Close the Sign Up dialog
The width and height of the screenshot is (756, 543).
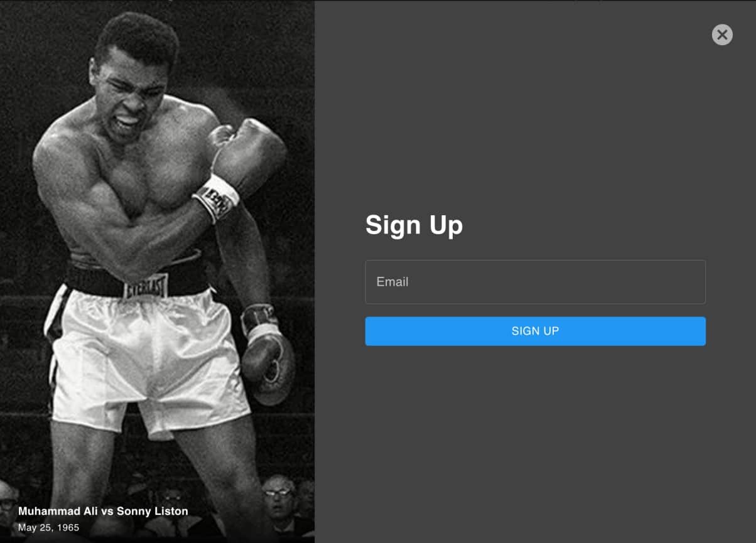tap(722, 35)
